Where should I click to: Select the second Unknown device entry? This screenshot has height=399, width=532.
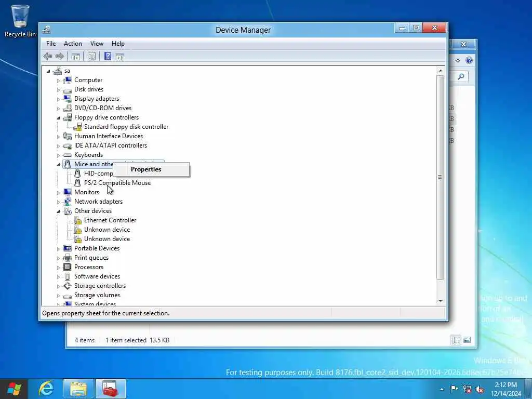(x=107, y=239)
